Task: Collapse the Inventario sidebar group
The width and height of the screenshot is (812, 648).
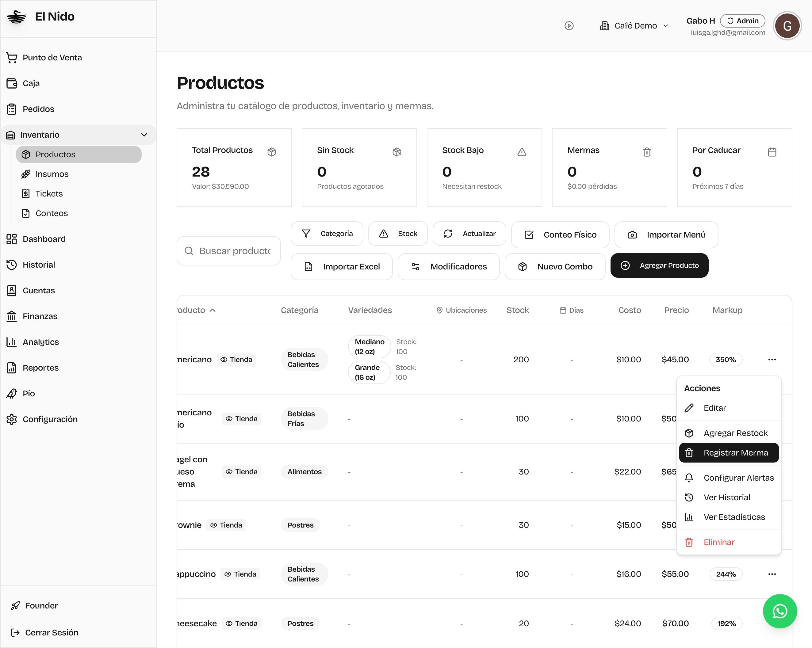Action: pos(78,135)
